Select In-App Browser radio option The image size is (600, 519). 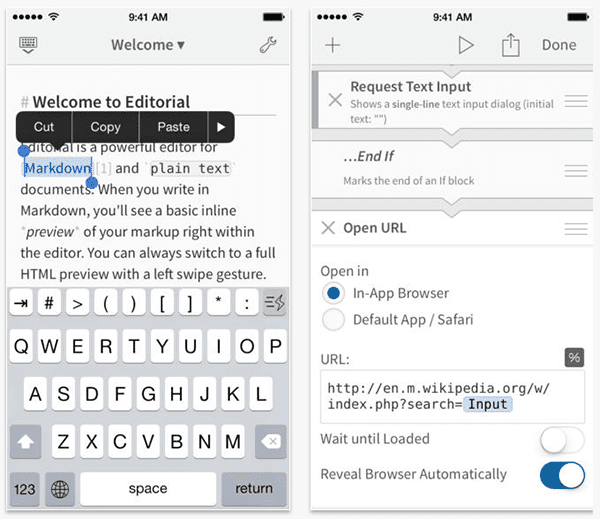tap(334, 293)
